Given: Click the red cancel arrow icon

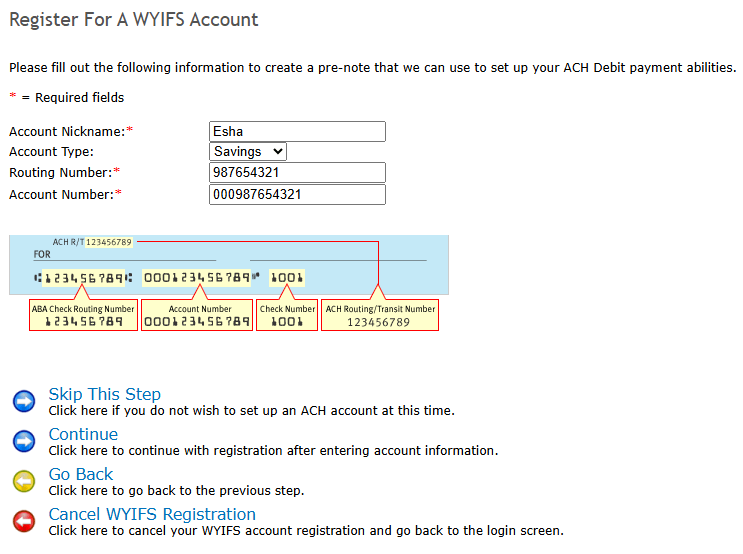Looking at the screenshot, I should coord(24,522).
